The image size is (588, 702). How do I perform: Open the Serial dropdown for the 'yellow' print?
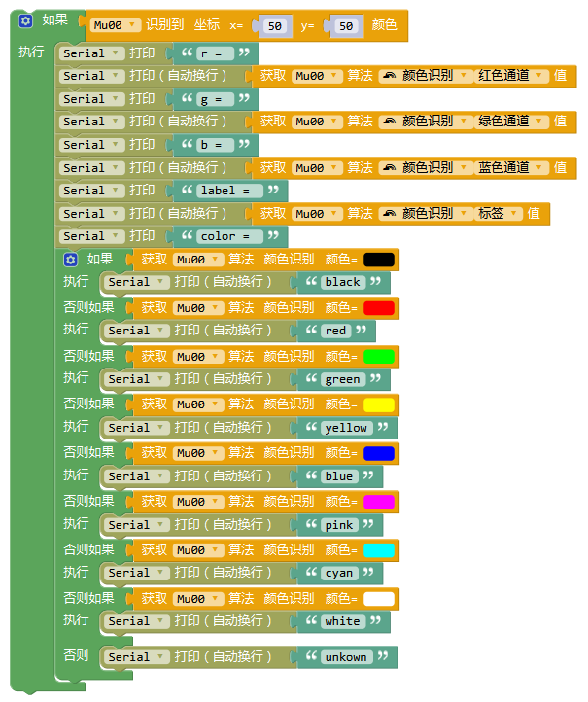click(x=137, y=428)
